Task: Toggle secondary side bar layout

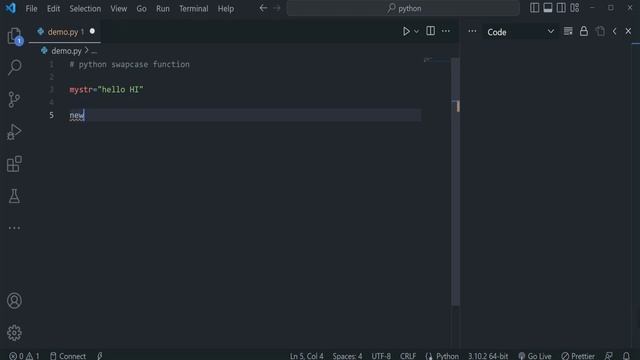Action: (561, 8)
